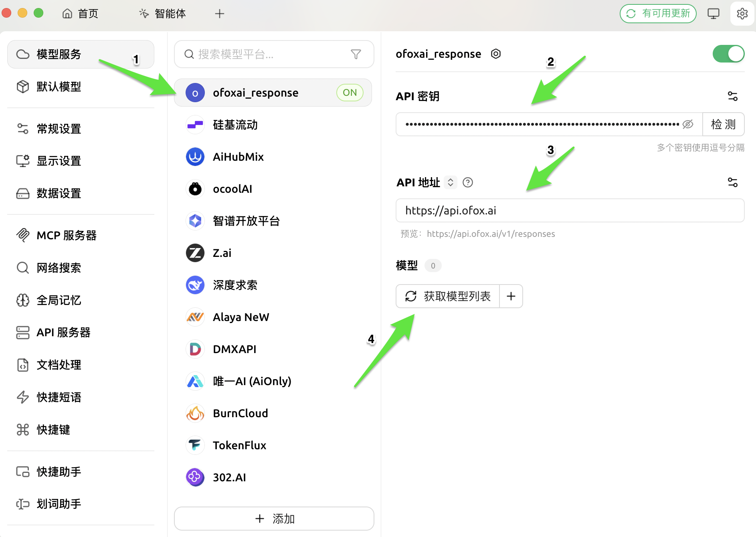Open MCP 服务器 settings

point(81,235)
